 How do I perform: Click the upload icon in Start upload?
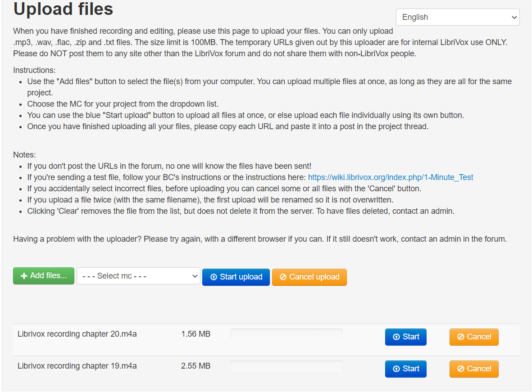pyautogui.click(x=214, y=277)
